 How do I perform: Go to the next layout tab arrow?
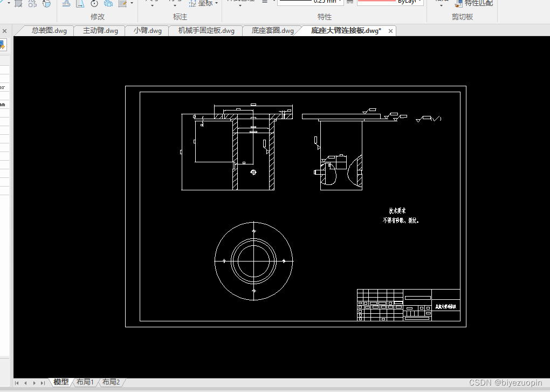35,383
